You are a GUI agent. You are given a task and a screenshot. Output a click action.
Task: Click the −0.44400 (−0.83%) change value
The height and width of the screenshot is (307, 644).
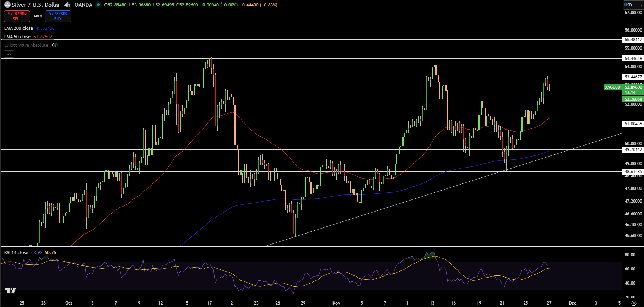(x=259, y=5)
